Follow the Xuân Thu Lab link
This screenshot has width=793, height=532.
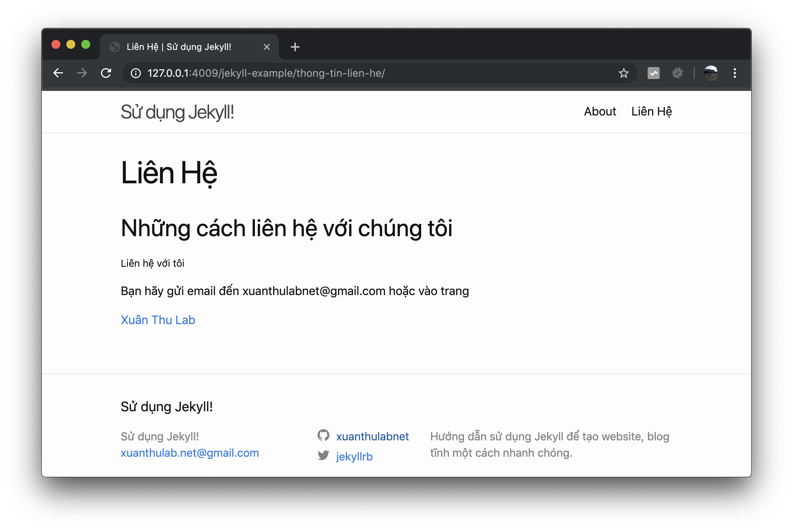pos(158,320)
